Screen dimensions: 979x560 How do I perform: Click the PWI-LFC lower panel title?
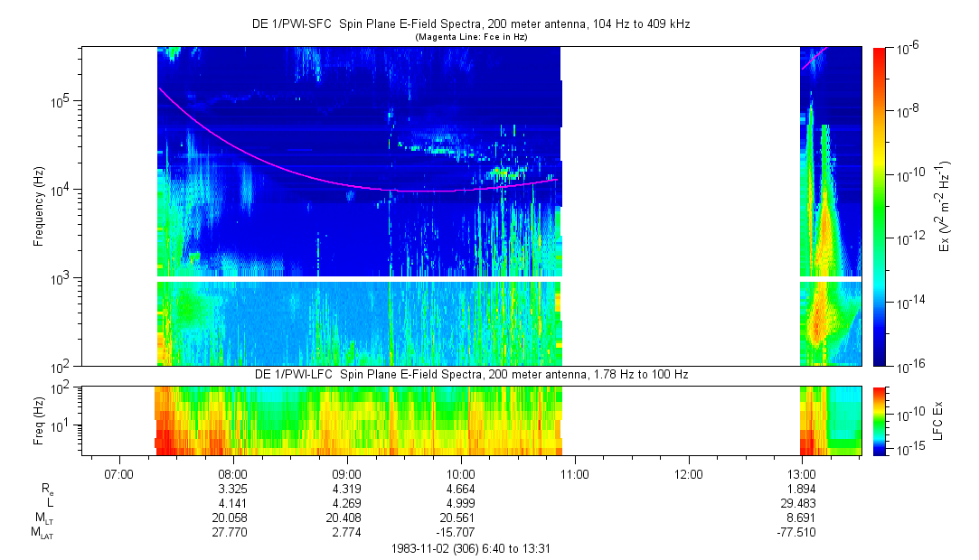[470, 374]
